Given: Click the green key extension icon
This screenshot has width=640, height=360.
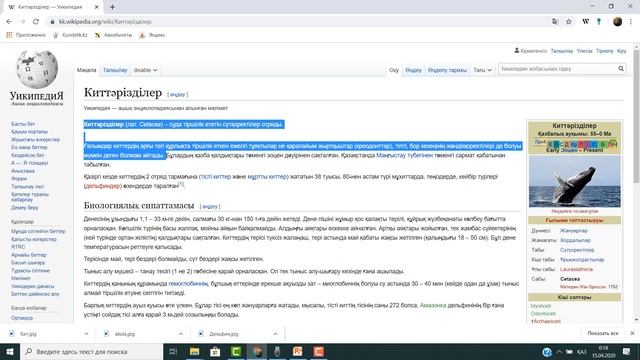Looking at the screenshot, I should tap(599, 22).
